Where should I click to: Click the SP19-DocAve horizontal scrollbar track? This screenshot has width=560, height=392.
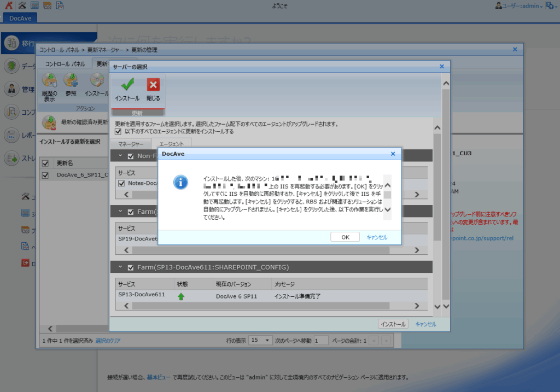tap(261, 250)
